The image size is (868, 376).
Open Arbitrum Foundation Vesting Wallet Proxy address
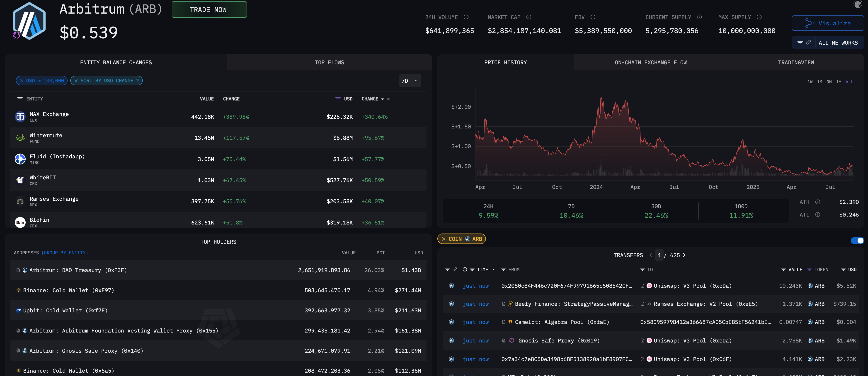(x=124, y=331)
